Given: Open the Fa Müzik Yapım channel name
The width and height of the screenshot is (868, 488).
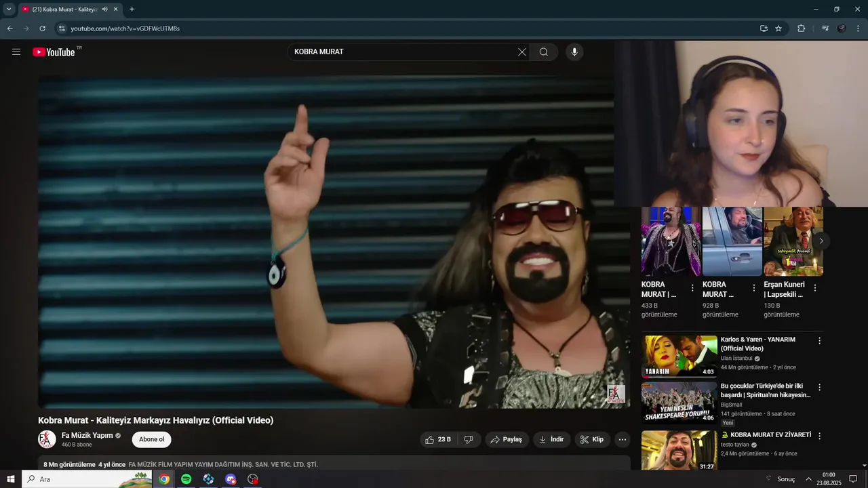Looking at the screenshot, I should point(87,435).
